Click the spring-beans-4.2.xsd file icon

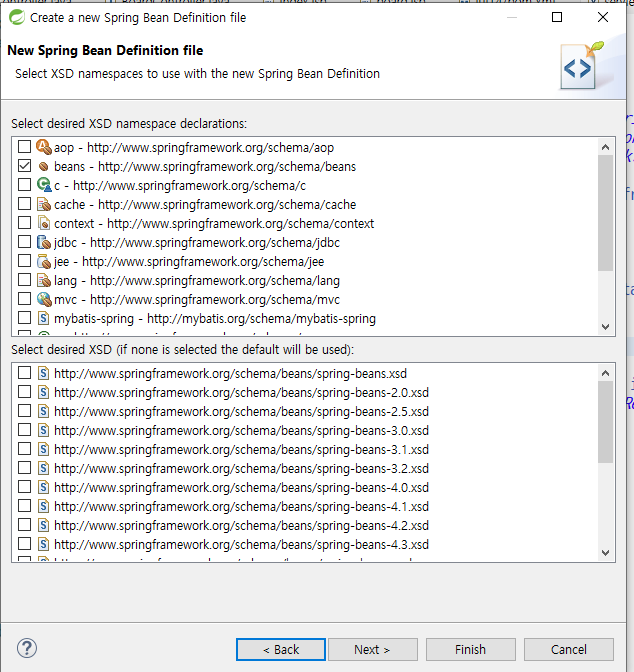pos(43,525)
